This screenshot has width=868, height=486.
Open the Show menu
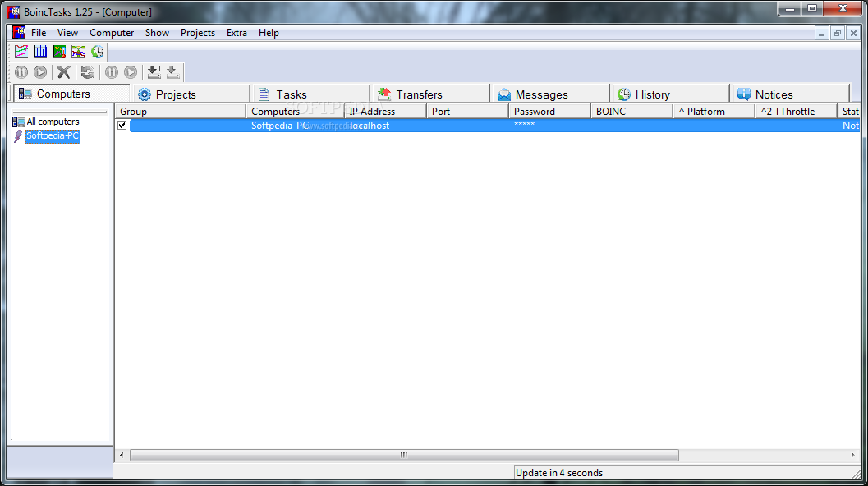pyautogui.click(x=157, y=33)
